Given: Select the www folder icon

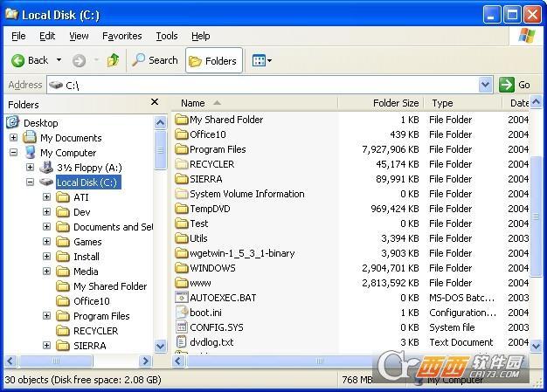Looking at the screenshot, I should (x=182, y=283).
